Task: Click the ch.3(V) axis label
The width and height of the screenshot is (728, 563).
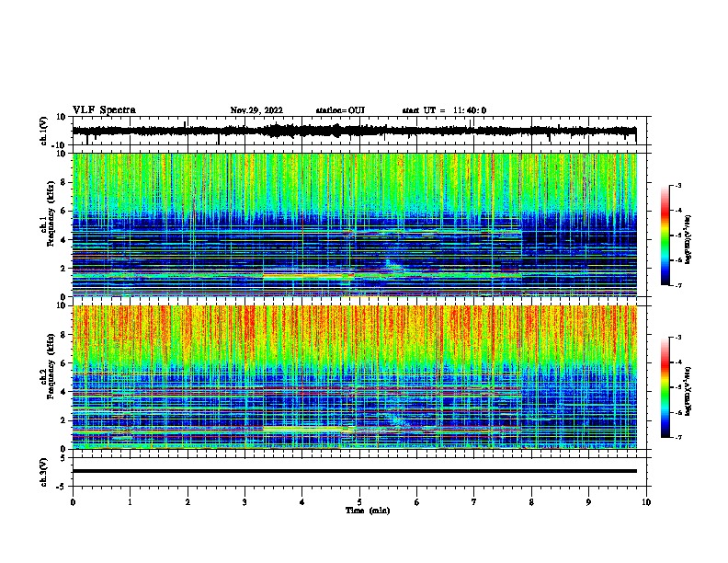Action: pyautogui.click(x=44, y=472)
